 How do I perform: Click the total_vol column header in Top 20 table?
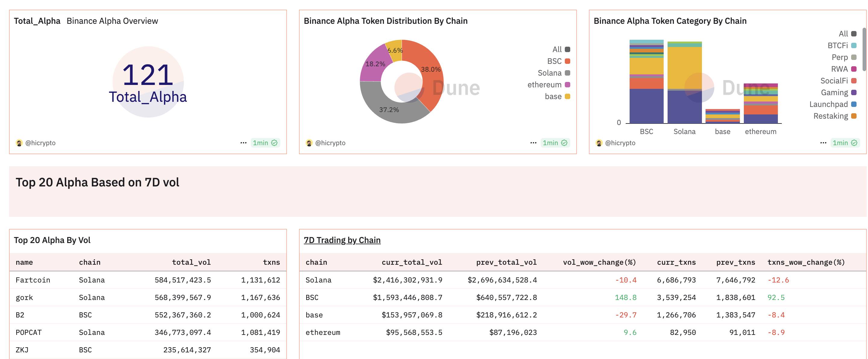(x=191, y=262)
